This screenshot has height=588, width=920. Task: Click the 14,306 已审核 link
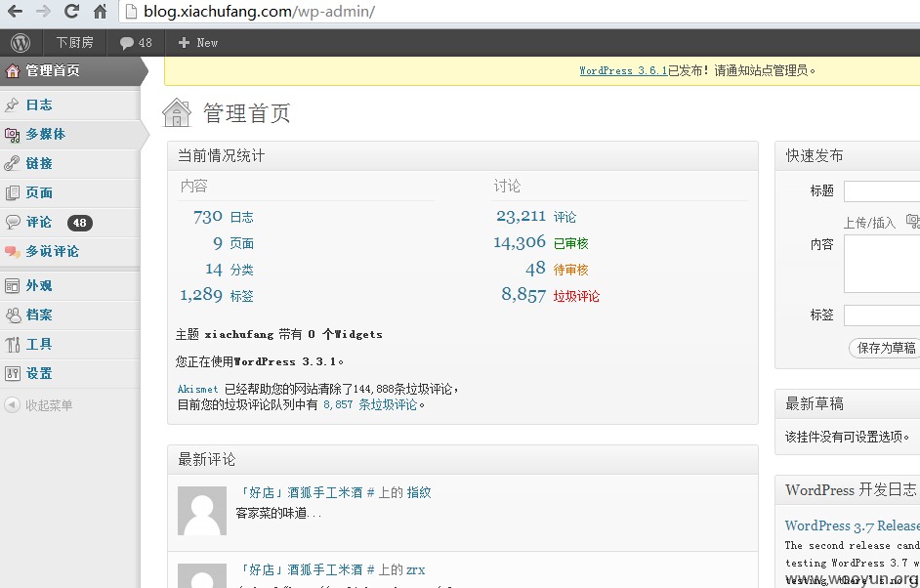pos(541,243)
